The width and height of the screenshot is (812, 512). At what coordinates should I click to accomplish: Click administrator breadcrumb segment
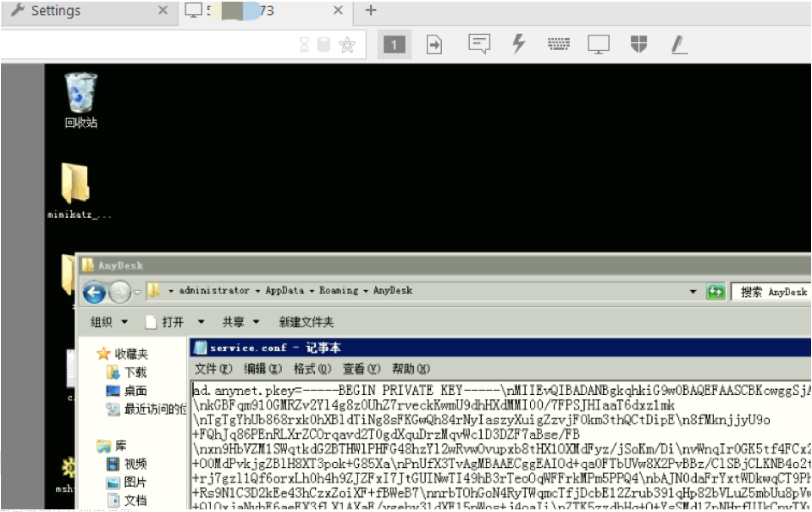[x=214, y=291]
